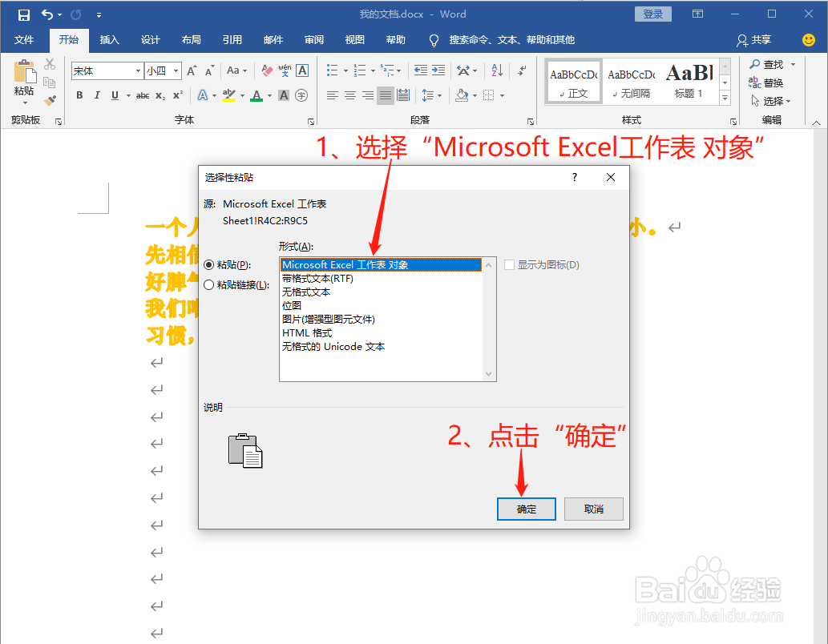
Task: Toggle Bold formatting
Action: (x=79, y=95)
